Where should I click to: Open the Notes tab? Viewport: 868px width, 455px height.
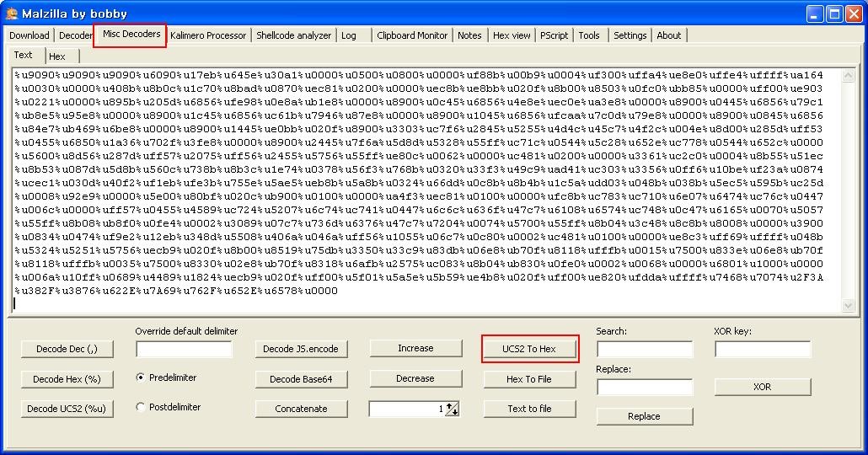(469, 35)
